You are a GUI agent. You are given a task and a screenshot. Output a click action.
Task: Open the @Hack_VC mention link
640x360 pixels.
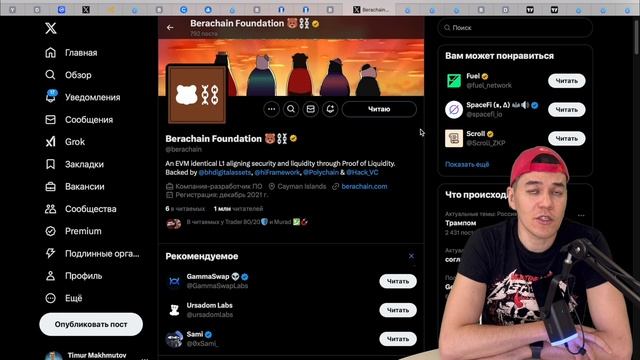(x=362, y=172)
